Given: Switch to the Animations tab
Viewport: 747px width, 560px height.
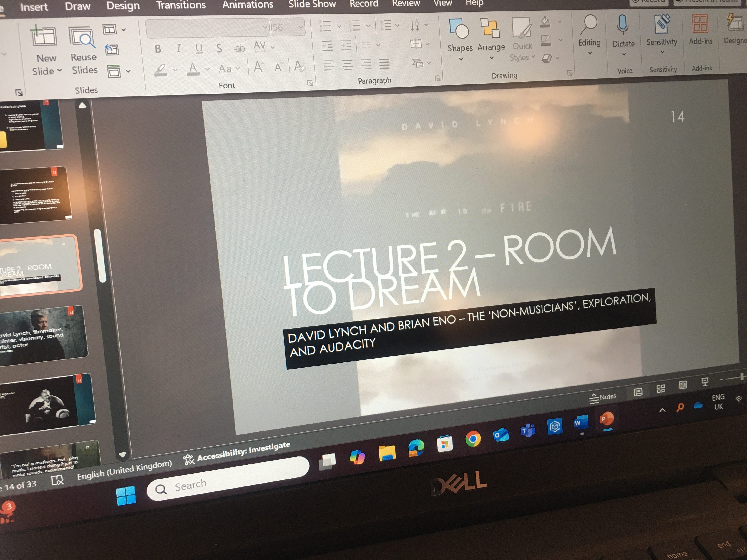Looking at the screenshot, I should point(248,4).
